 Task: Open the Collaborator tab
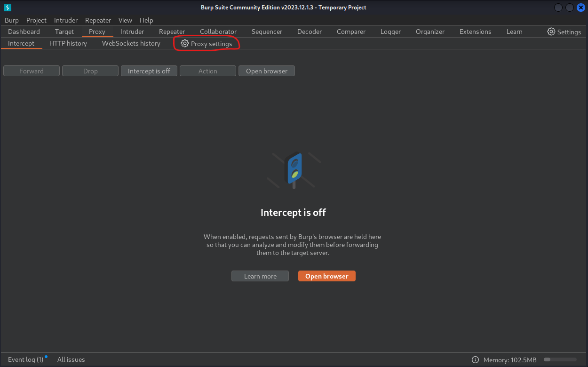pos(218,32)
